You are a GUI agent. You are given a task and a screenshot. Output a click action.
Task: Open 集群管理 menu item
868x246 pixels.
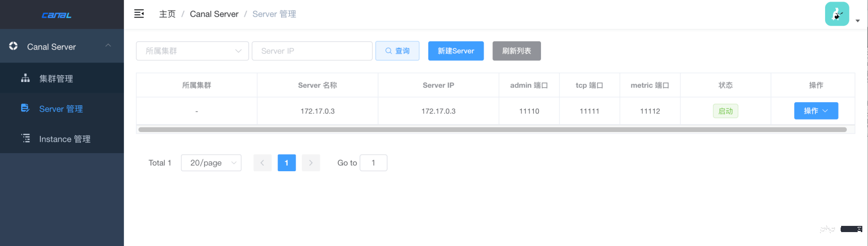tap(62, 78)
